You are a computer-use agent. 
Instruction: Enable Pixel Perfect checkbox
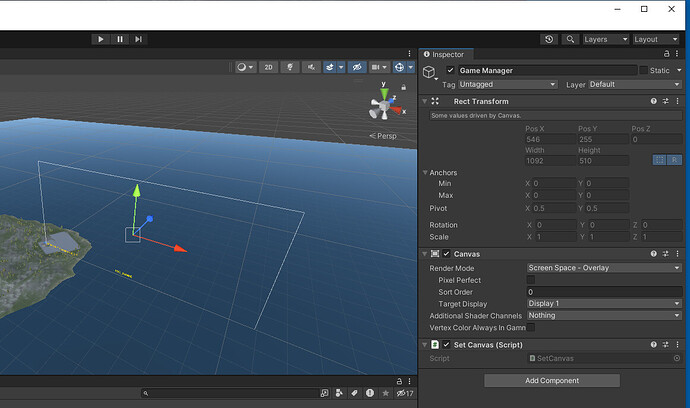pyautogui.click(x=531, y=280)
